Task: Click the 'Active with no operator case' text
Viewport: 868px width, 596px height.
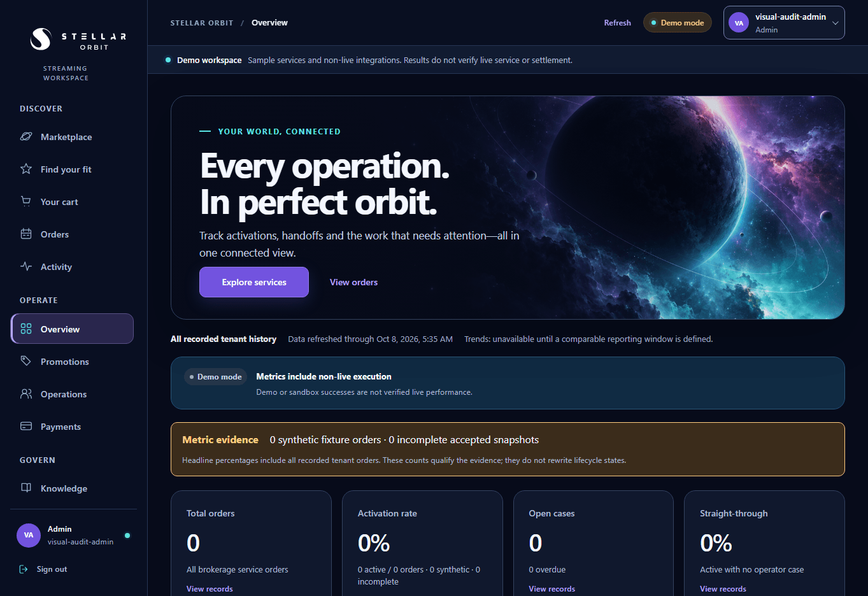Action: pyautogui.click(x=752, y=570)
